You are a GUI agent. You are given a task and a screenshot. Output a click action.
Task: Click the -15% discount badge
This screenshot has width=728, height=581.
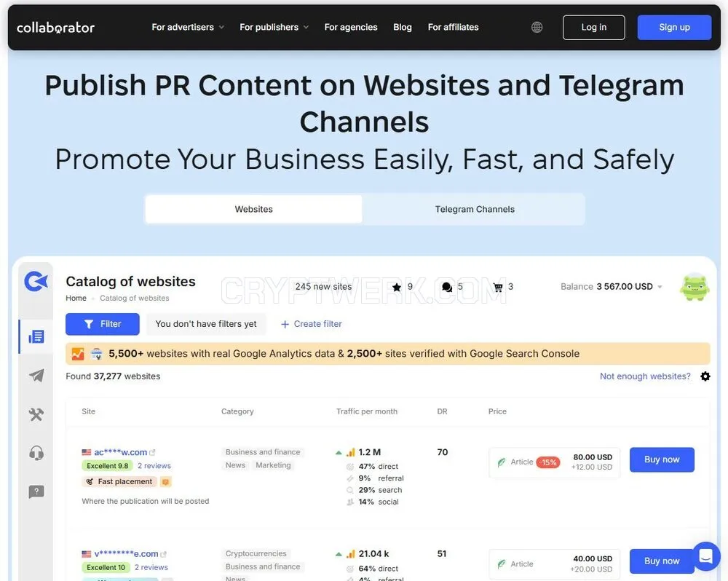[548, 462]
